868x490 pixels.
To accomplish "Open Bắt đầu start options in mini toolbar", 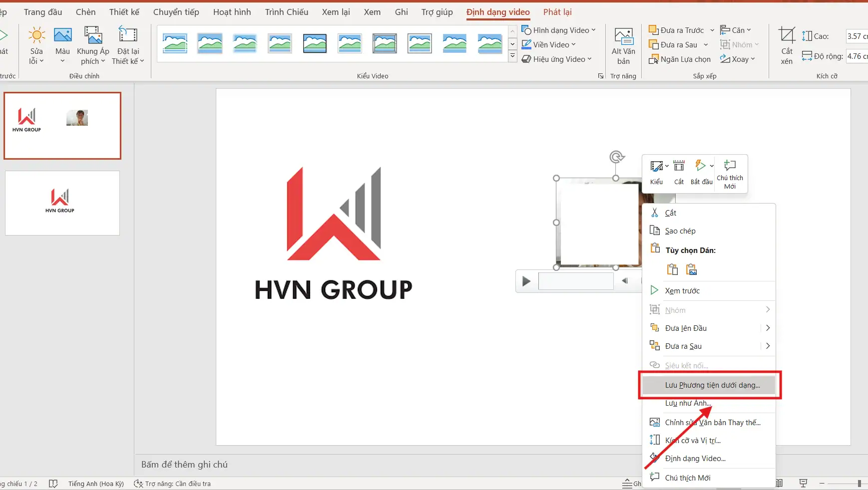I will tap(702, 173).
